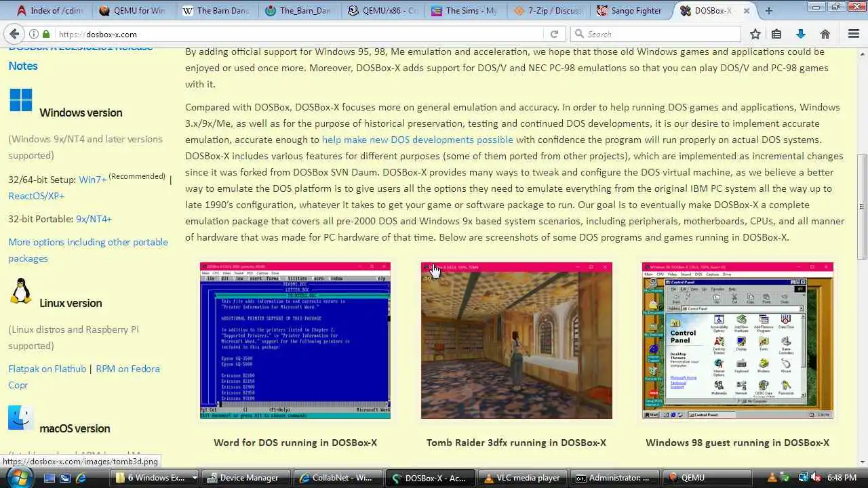Click network connection tray icon

pos(804,478)
